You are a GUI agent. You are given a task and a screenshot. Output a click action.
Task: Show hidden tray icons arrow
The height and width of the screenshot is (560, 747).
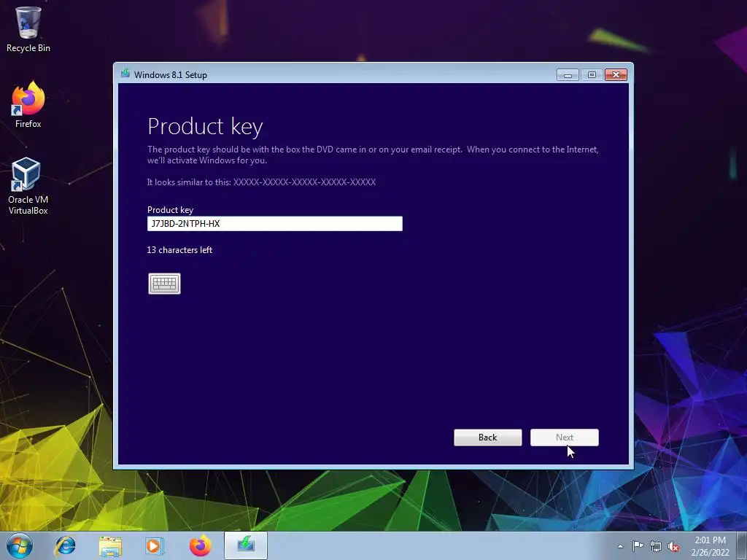click(x=620, y=546)
